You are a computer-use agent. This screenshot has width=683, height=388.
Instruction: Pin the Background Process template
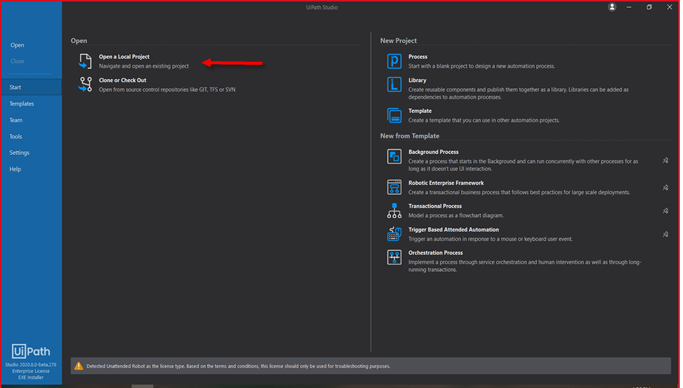666,160
